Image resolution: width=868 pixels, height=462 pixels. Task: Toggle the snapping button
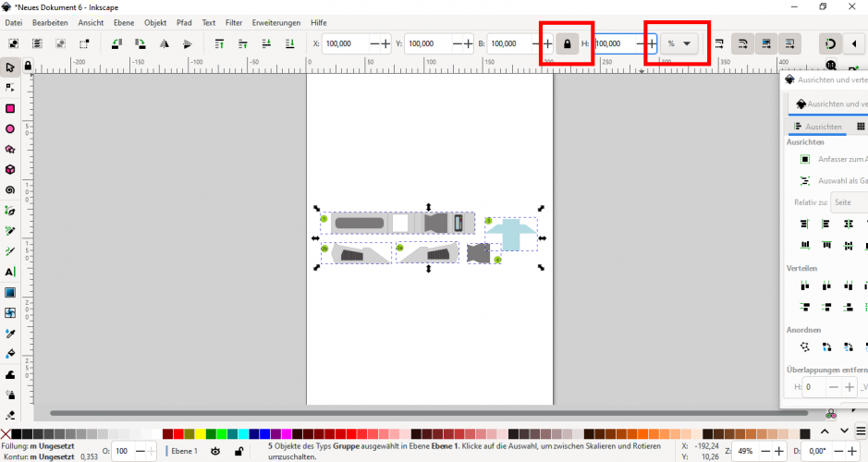(x=830, y=43)
